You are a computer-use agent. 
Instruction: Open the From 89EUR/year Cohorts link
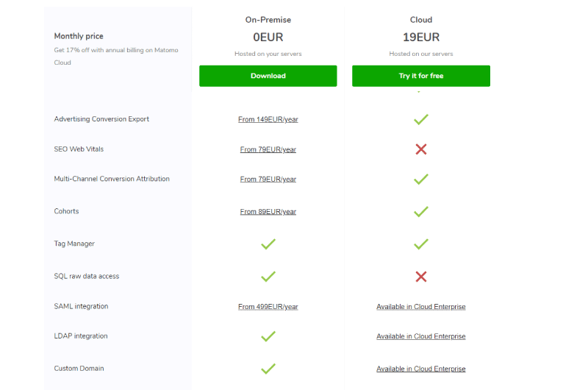click(268, 212)
